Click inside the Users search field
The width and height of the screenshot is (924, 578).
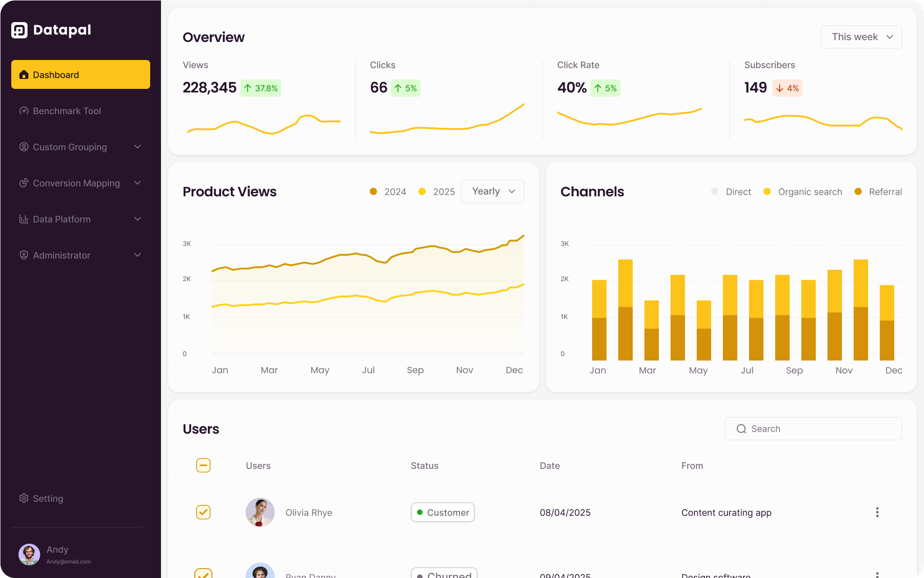pos(812,429)
